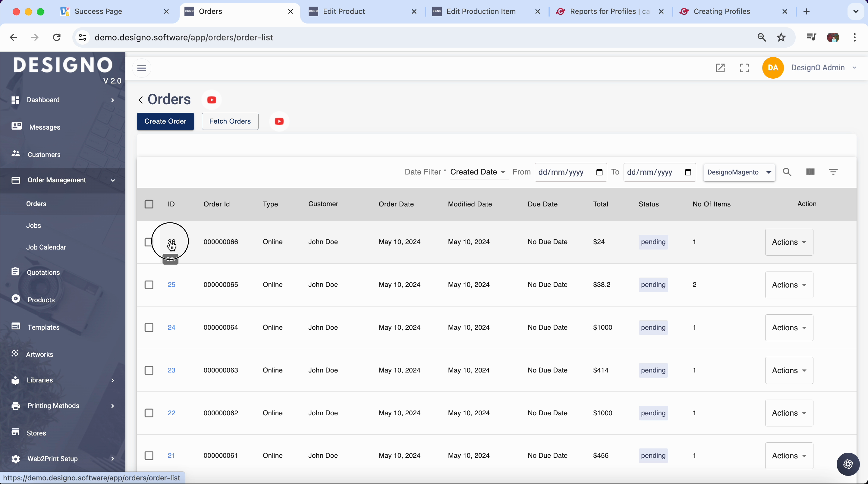Open the Jobs submenu item in sidebar
This screenshot has height=484, width=868.
pyautogui.click(x=34, y=225)
